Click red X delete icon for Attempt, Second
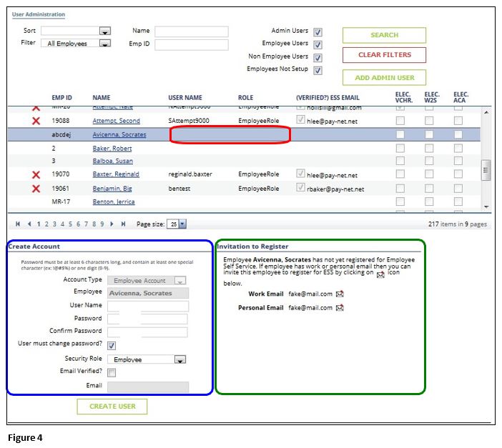 (x=36, y=121)
